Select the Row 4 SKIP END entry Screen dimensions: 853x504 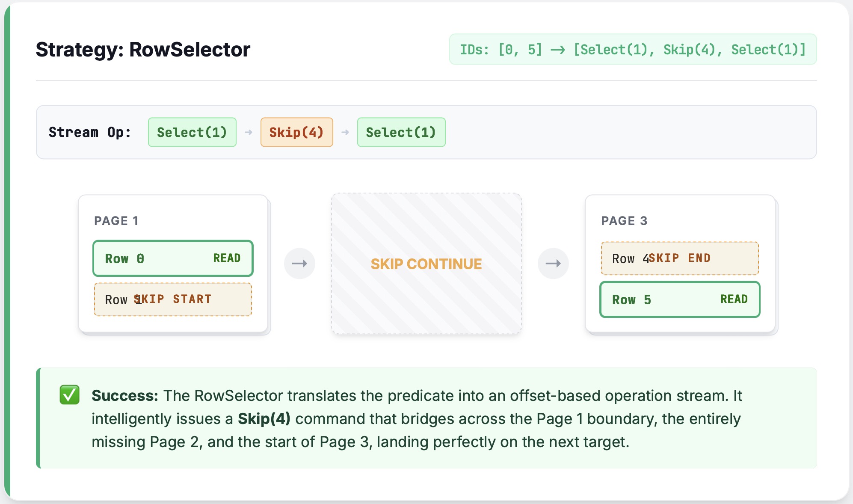[x=679, y=258]
